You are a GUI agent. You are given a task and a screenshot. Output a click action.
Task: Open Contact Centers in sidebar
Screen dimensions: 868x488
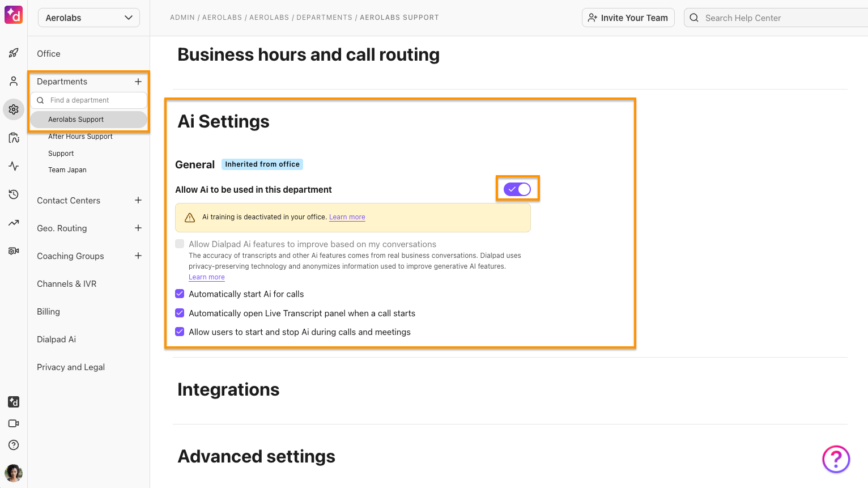pos(69,200)
